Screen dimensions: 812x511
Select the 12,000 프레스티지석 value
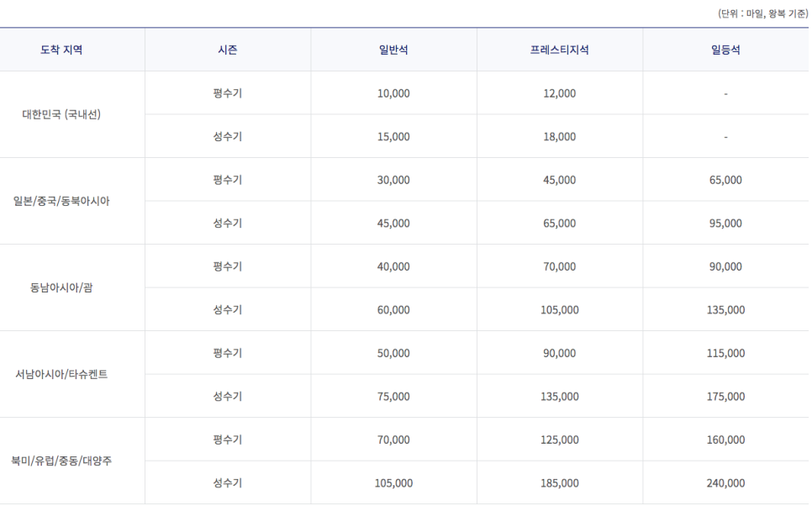[x=562, y=92]
